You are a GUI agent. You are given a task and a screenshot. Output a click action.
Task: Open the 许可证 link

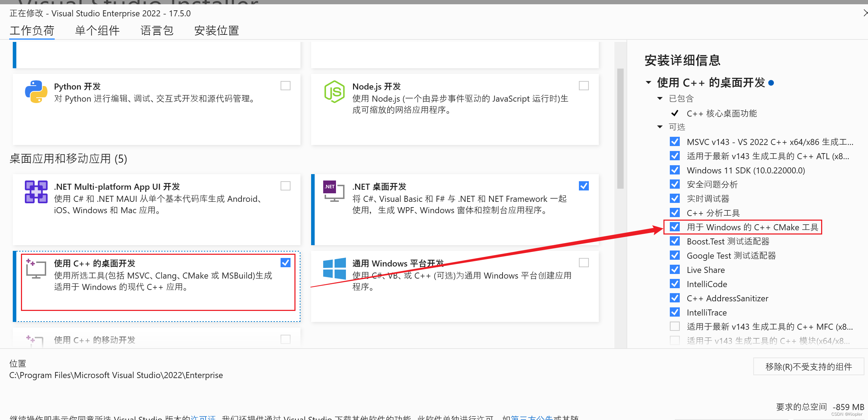(x=203, y=418)
